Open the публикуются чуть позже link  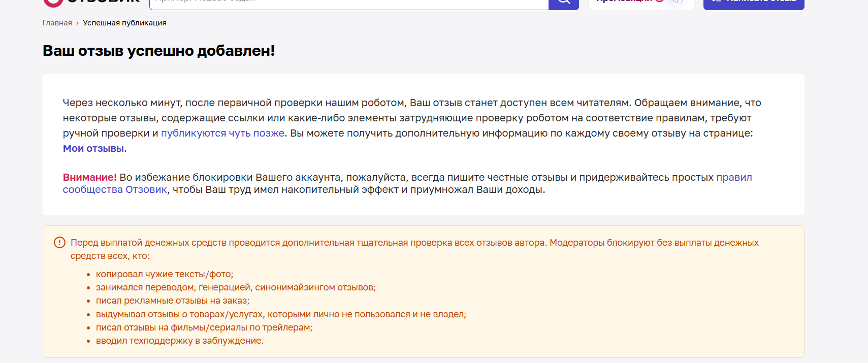tap(222, 134)
